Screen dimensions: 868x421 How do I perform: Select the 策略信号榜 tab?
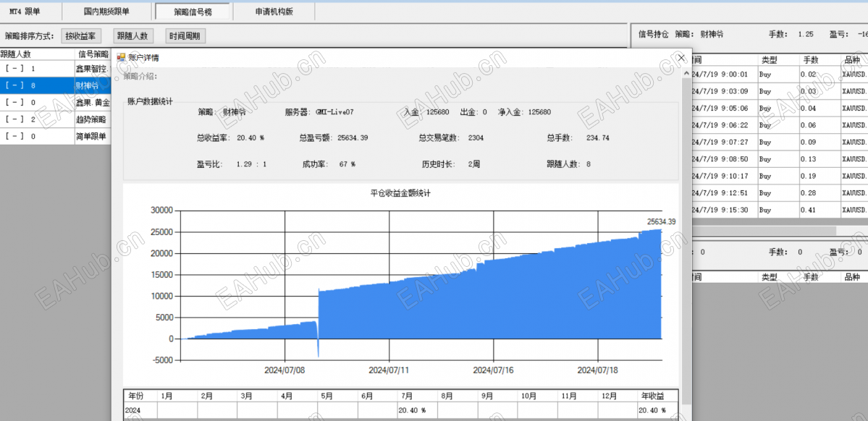pos(193,11)
